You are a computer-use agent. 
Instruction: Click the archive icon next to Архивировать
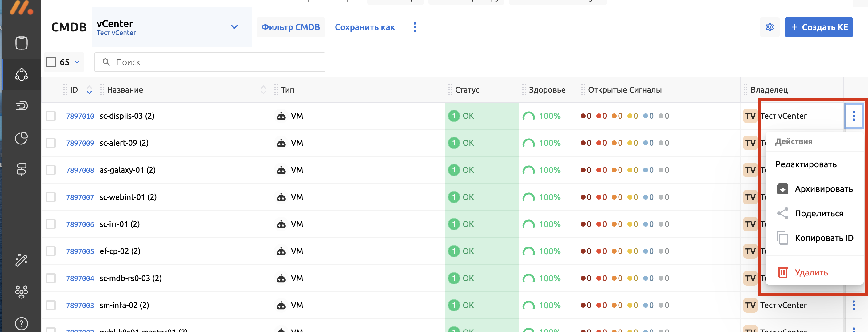click(782, 188)
